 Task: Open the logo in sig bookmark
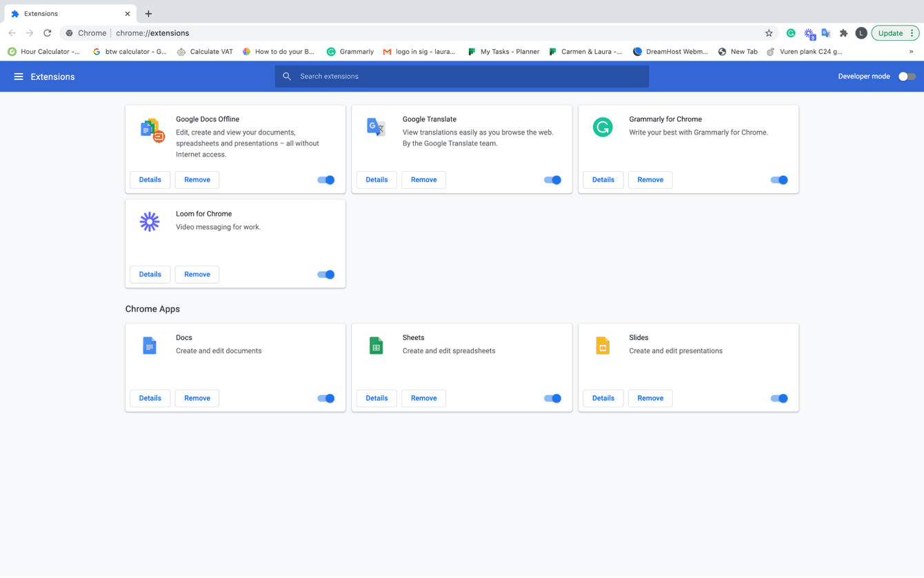click(x=419, y=52)
